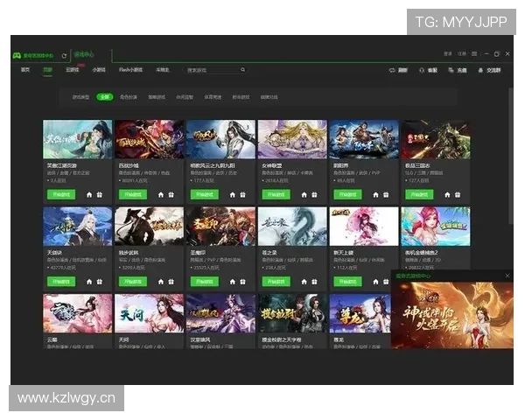525x420 pixels.
Task: Open the Flash小游戏 tab
Action: (130, 70)
